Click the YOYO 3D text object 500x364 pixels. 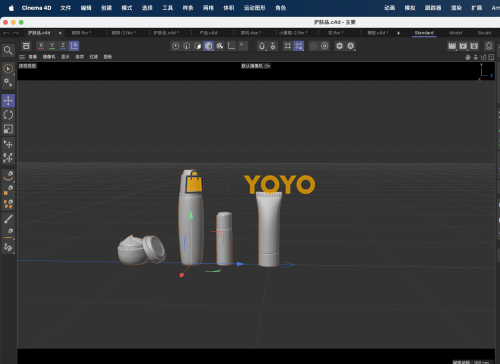[x=280, y=184]
